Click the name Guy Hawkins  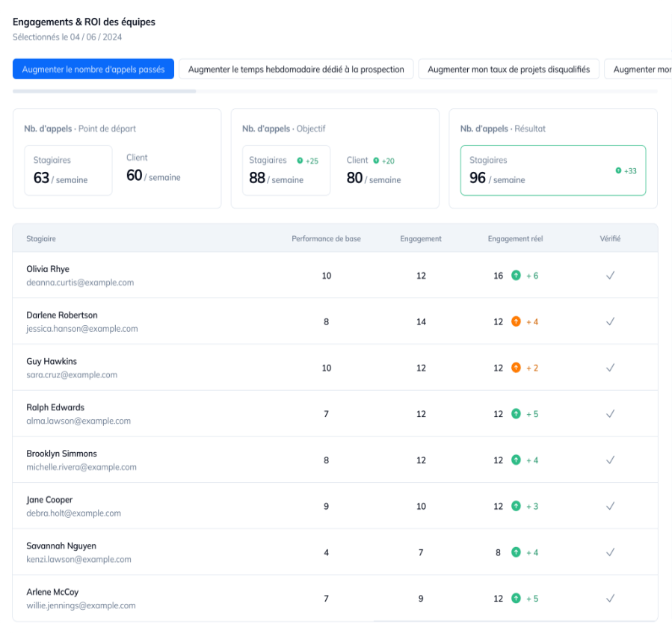point(52,361)
